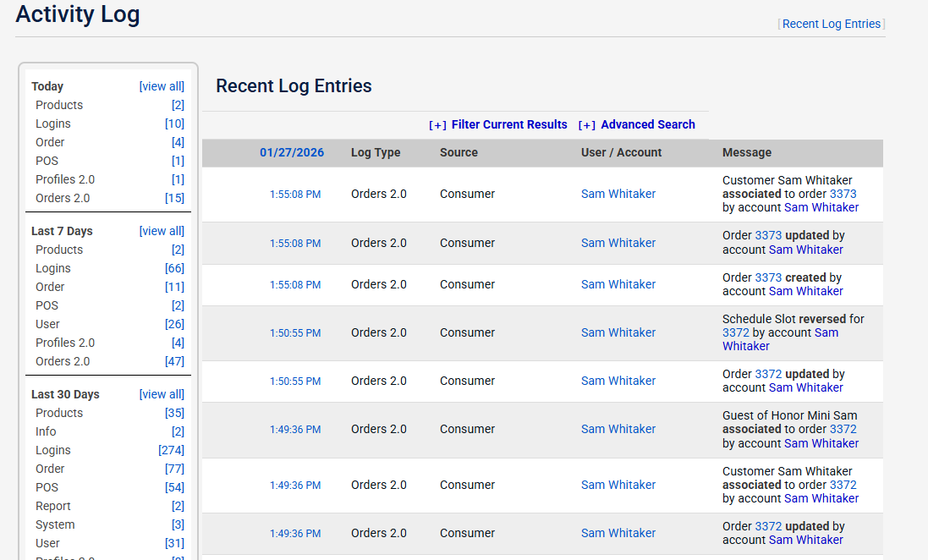Open Today's Logins count of 10
The width and height of the screenshot is (928, 560).
[174, 124]
